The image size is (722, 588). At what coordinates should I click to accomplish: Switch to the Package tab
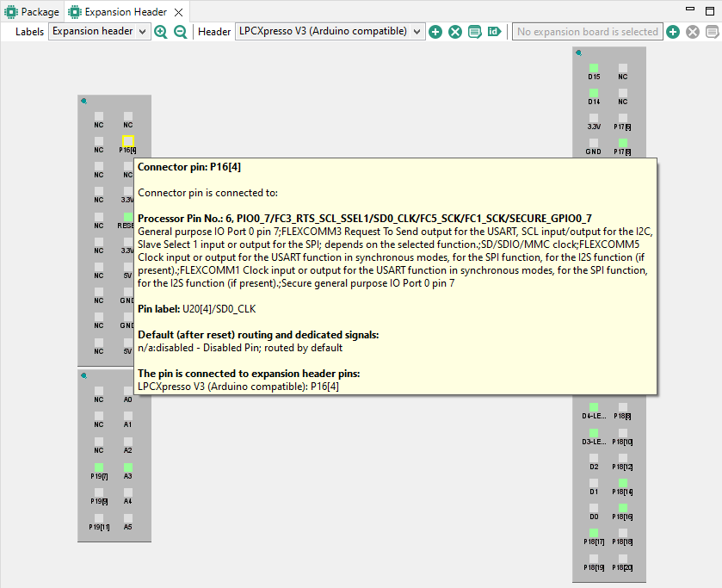point(33,12)
